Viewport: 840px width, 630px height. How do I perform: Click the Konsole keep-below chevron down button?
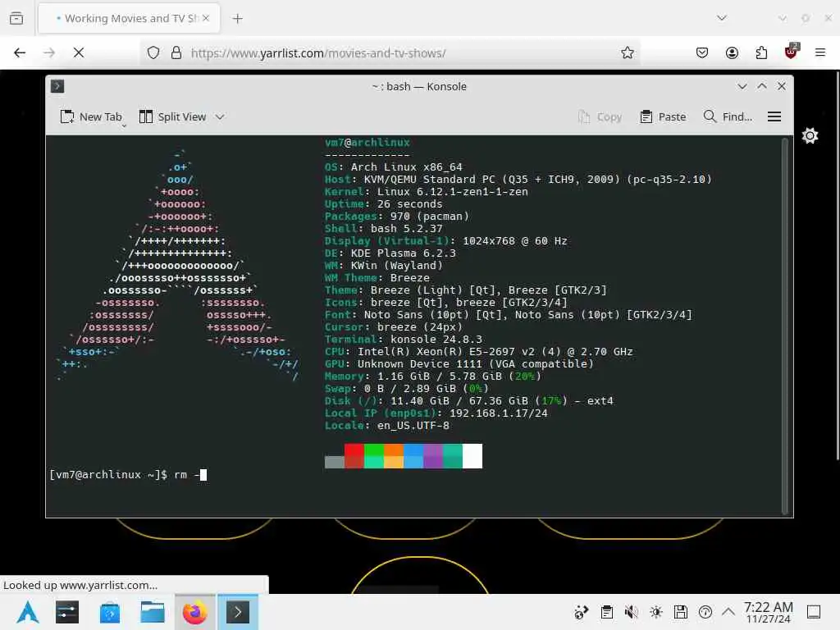click(742, 86)
